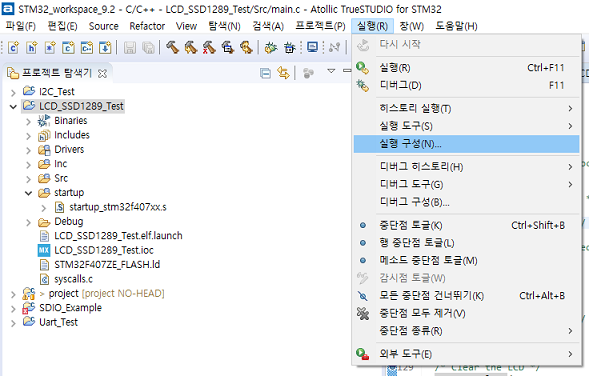The height and width of the screenshot is (376, 589).
Task: Click the grayed Save disk icon
Action: click(130, 48)
